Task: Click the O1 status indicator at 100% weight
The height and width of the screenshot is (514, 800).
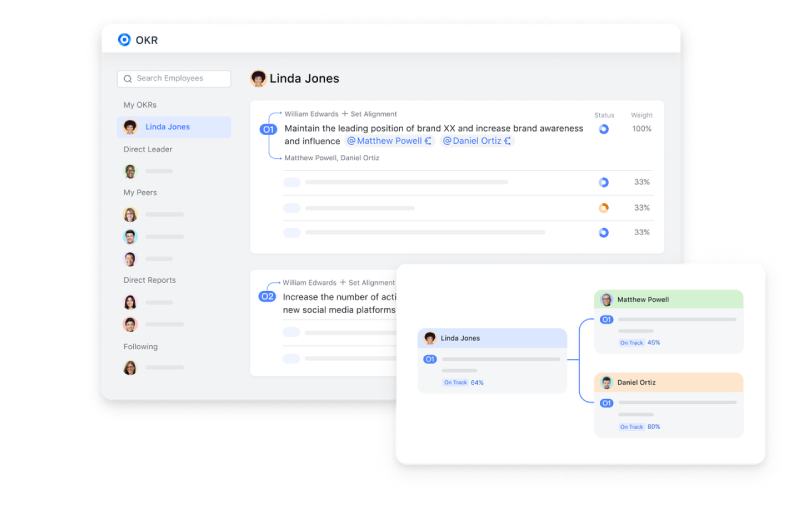Action: pos(603,129)
